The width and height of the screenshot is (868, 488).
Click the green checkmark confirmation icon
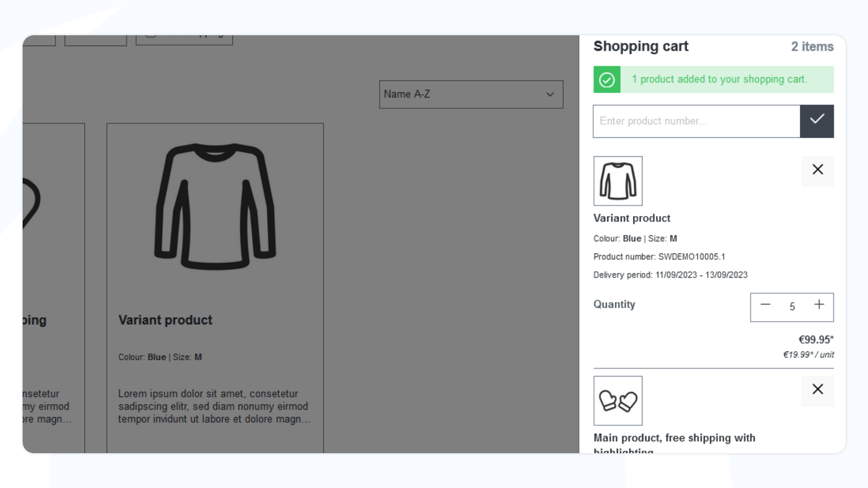point(607,79)
